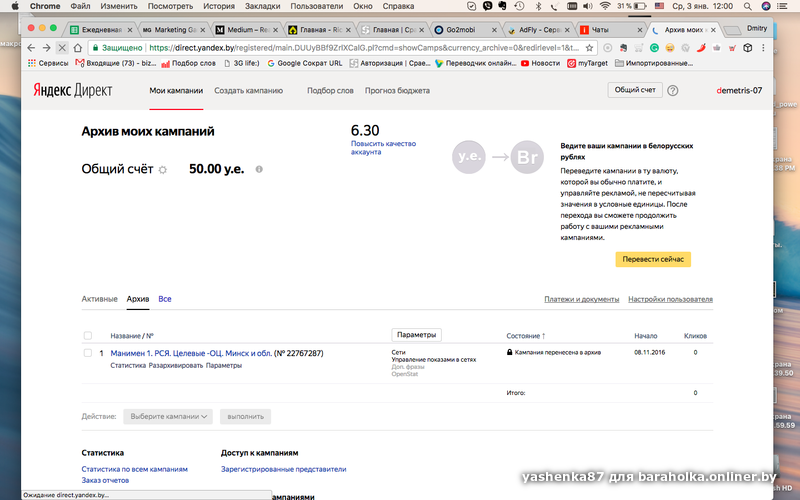The image size is (800, 500).
Task: Click the Grammarly green extension icon
Action: click(654, 47)
